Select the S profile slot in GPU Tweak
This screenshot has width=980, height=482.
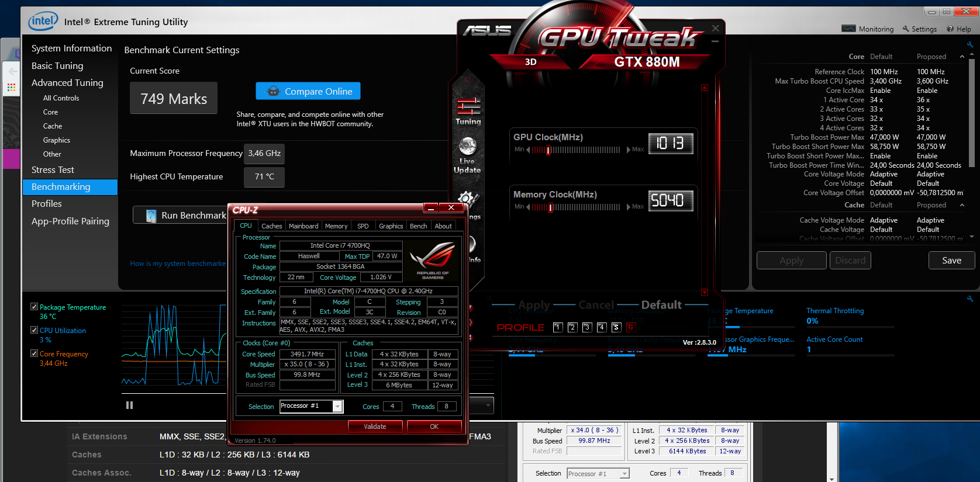click(x=616, y=327)
